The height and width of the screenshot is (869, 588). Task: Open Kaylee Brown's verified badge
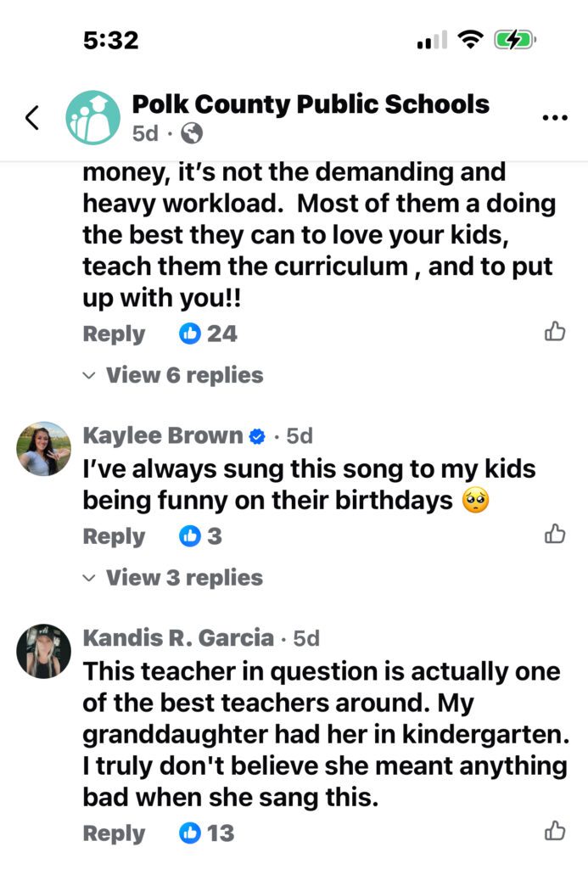[x=257, y=436]
